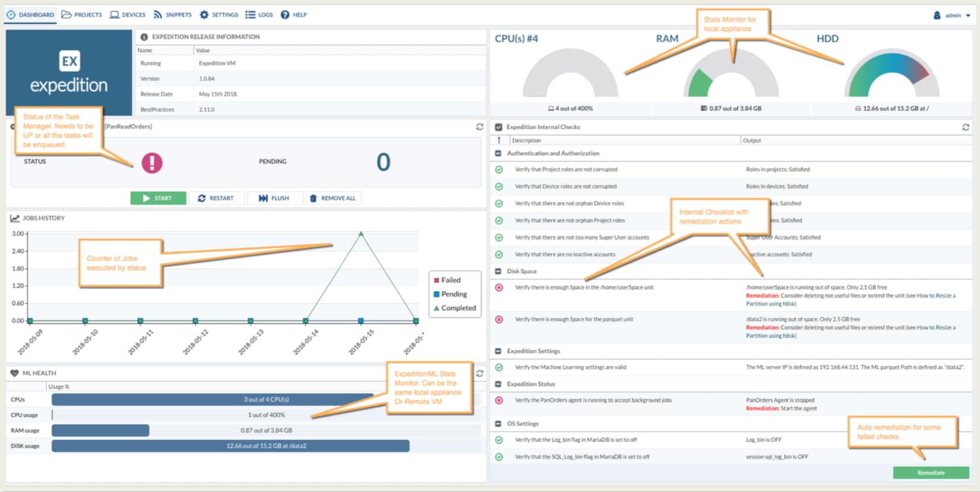Sort checks using the arrow column header
The image size is (980, 492).
pyautogui.click(x=499, y=140)
